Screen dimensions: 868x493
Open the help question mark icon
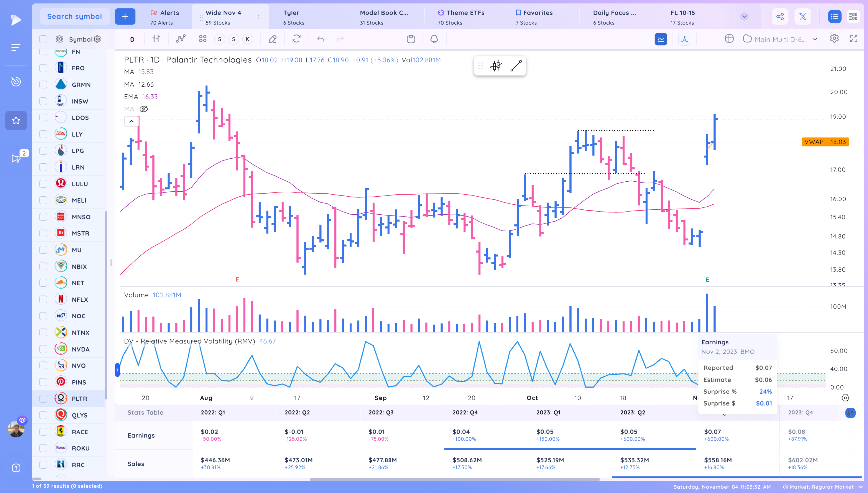[x=16, y=468]
